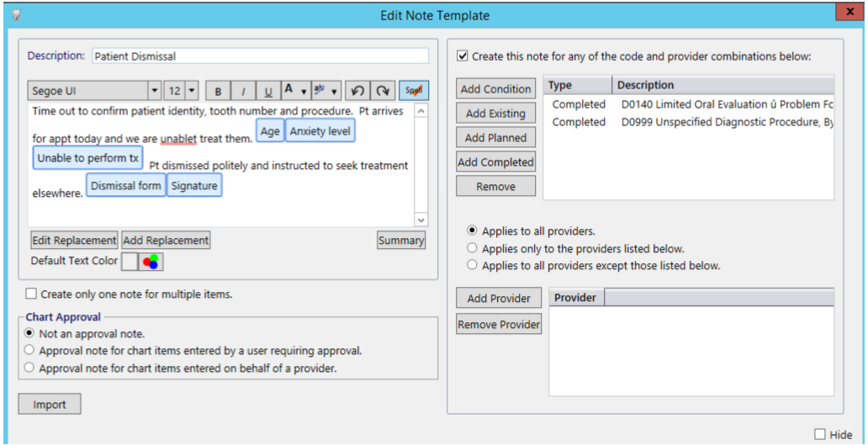Click the 'Unable to perform tx' tag
The height and width of the screenshot is (445, 868).
[x=88, y=158]
